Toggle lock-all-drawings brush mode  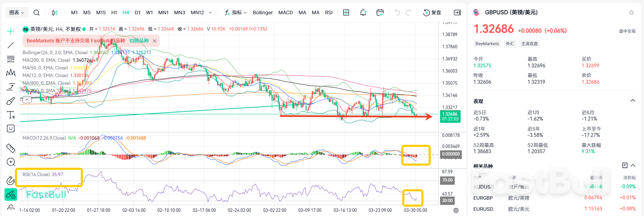tap(11, 194)
